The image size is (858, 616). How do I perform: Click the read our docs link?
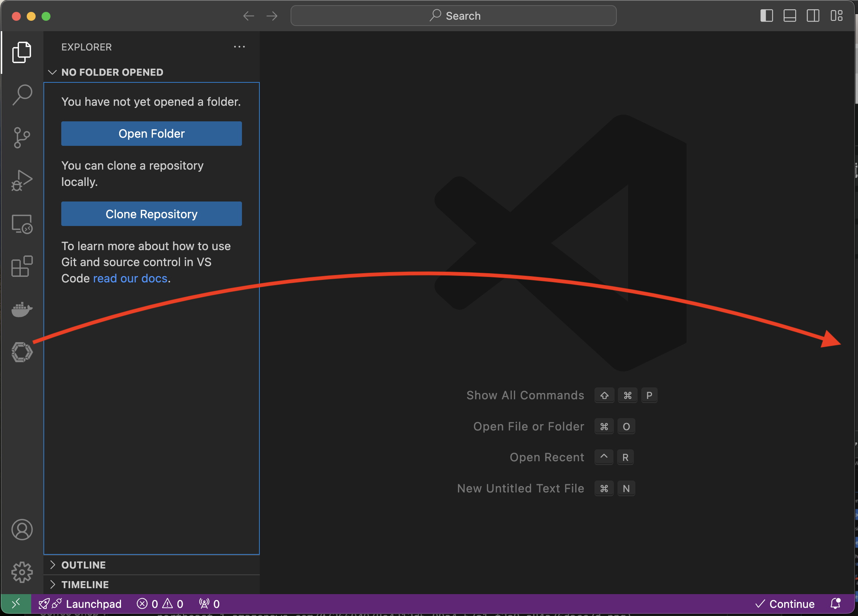click(130, 278)
